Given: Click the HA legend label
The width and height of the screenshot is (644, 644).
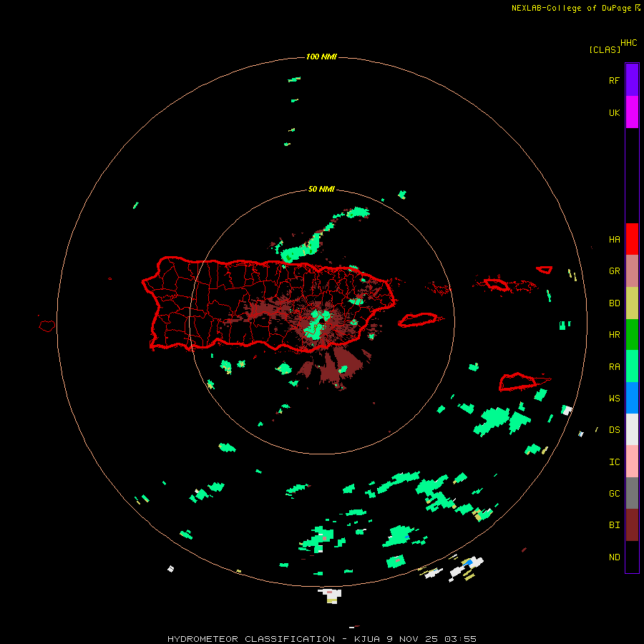Looking at the screenshot, I should pos(614,240).
